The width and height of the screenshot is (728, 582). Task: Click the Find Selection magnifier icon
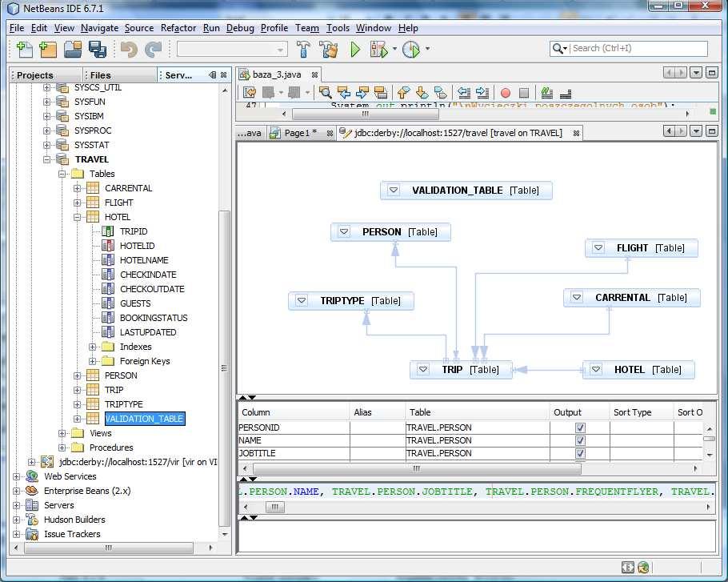[x=325, y=93]
